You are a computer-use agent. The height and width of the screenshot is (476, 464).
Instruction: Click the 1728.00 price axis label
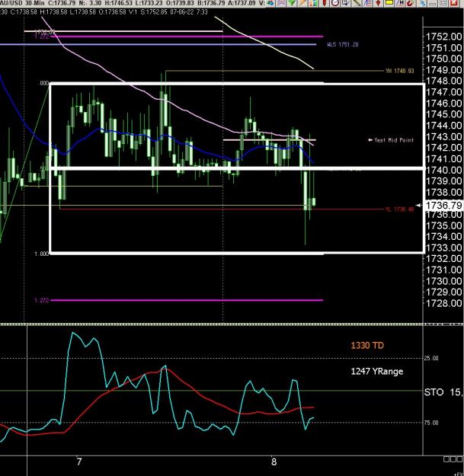click(443, 303)
